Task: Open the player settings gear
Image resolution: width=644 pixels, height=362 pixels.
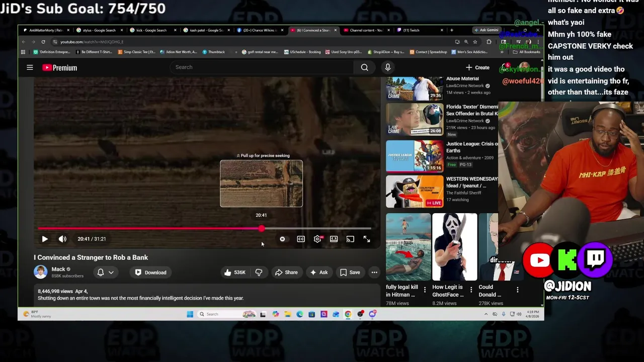Action: (317, 239)
